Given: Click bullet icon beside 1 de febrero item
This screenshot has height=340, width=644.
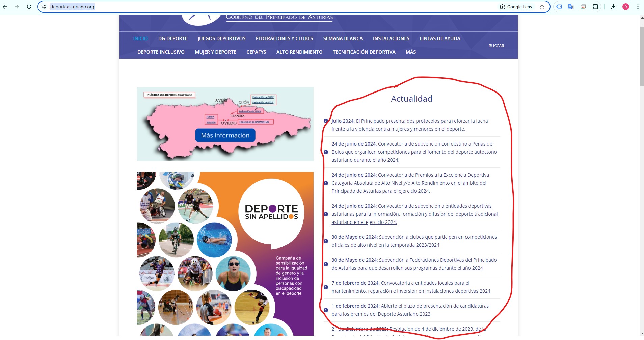Looking at the screenshot, I should (x=326, y=310).
